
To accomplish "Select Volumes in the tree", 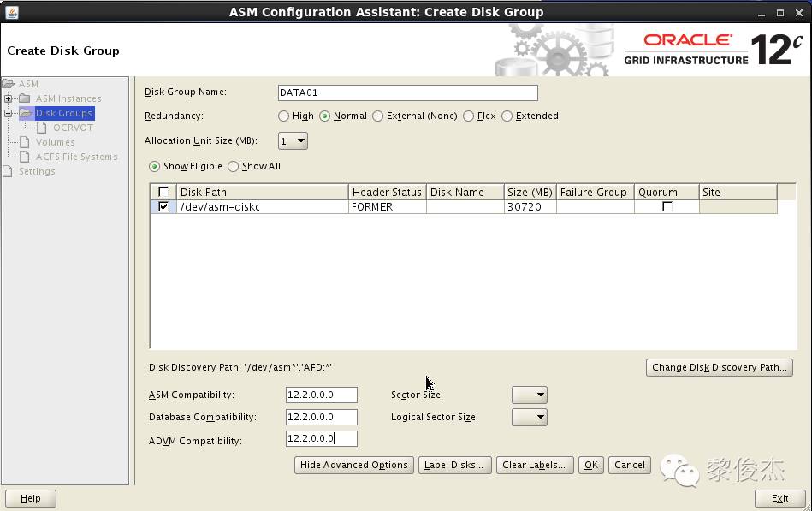I will click(x=55, y=141).
